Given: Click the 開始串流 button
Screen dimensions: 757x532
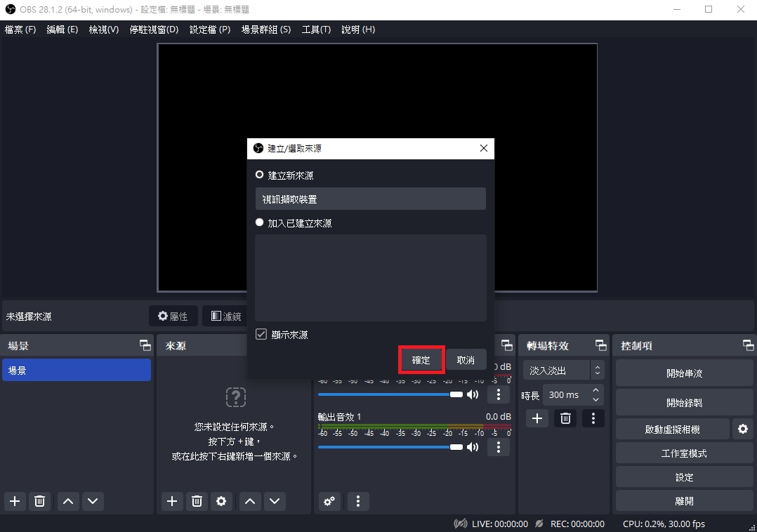Looking at the screenshot, I should [684, 373].
